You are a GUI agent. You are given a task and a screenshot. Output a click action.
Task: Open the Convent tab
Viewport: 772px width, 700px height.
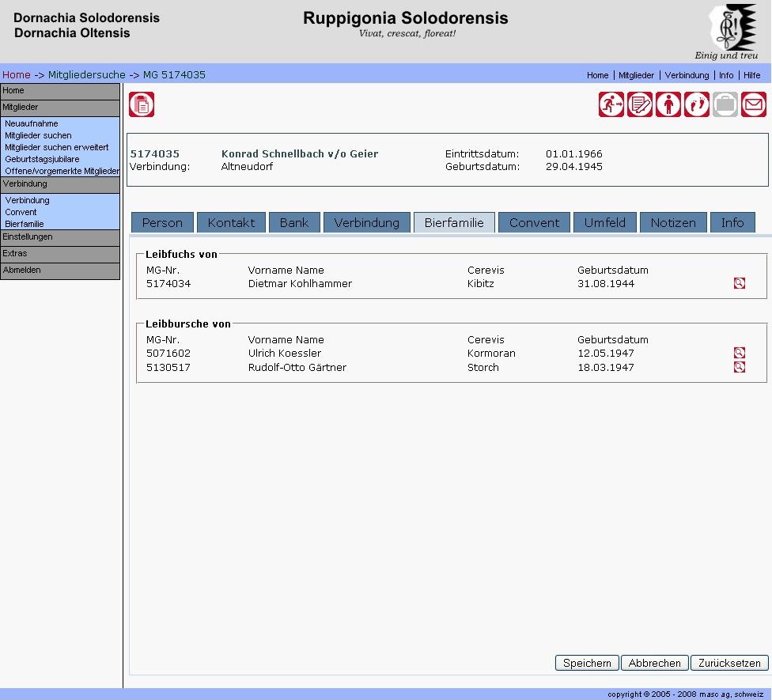[x=534, y=223]
